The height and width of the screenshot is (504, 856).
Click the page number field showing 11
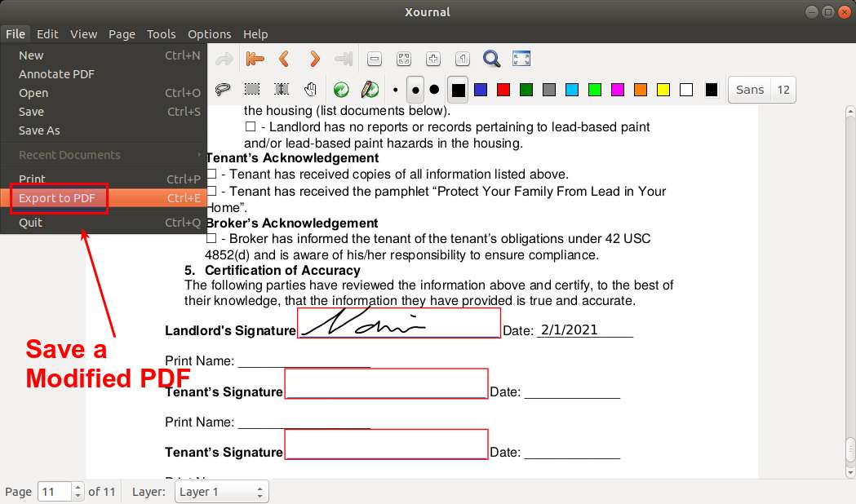pos(54,492)
